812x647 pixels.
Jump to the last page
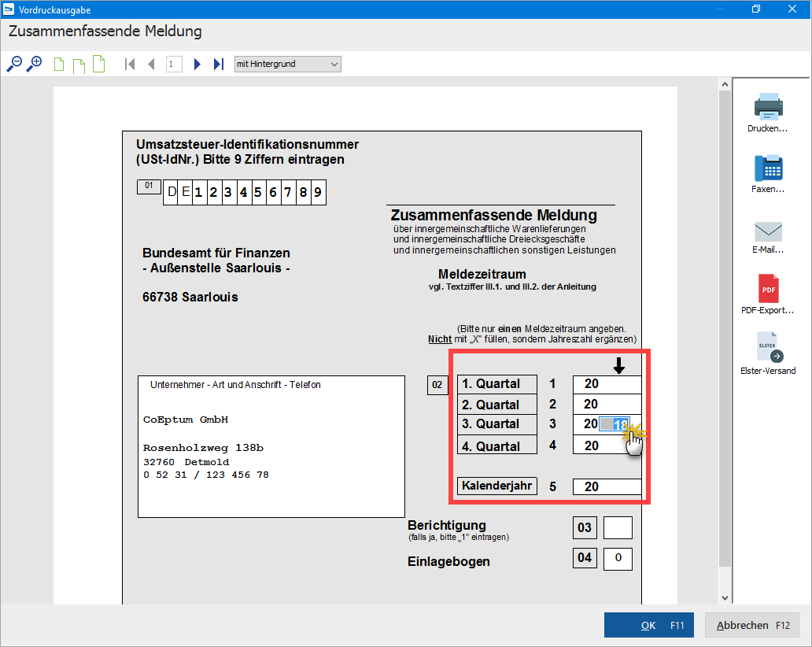219,65
